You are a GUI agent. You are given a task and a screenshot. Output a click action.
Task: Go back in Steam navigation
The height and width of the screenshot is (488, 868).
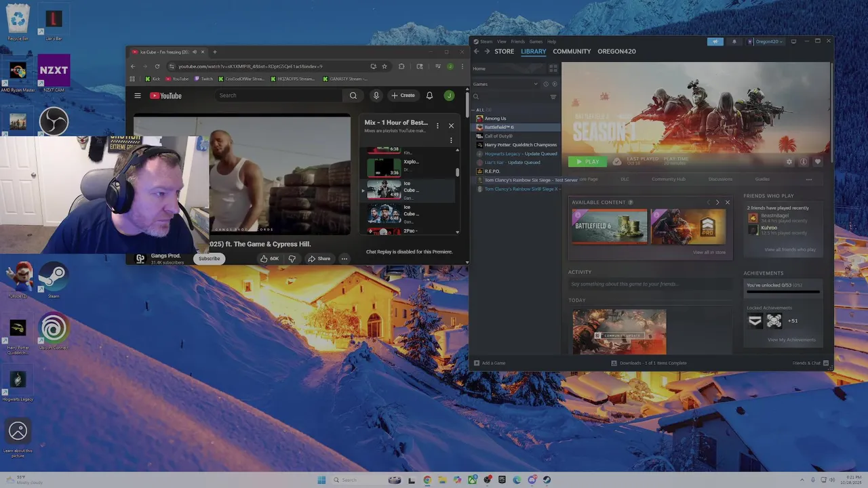click(x=476, y=52)
